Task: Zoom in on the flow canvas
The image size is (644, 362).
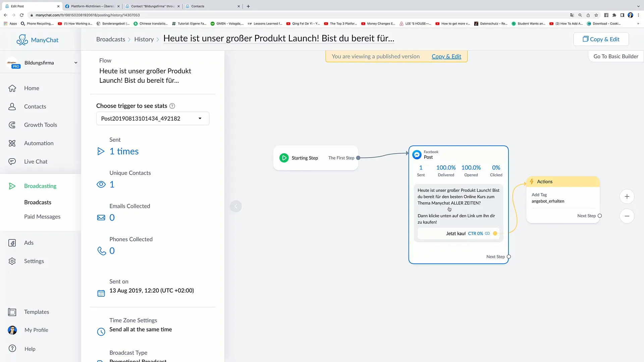Action: click(x=627, y=197)
